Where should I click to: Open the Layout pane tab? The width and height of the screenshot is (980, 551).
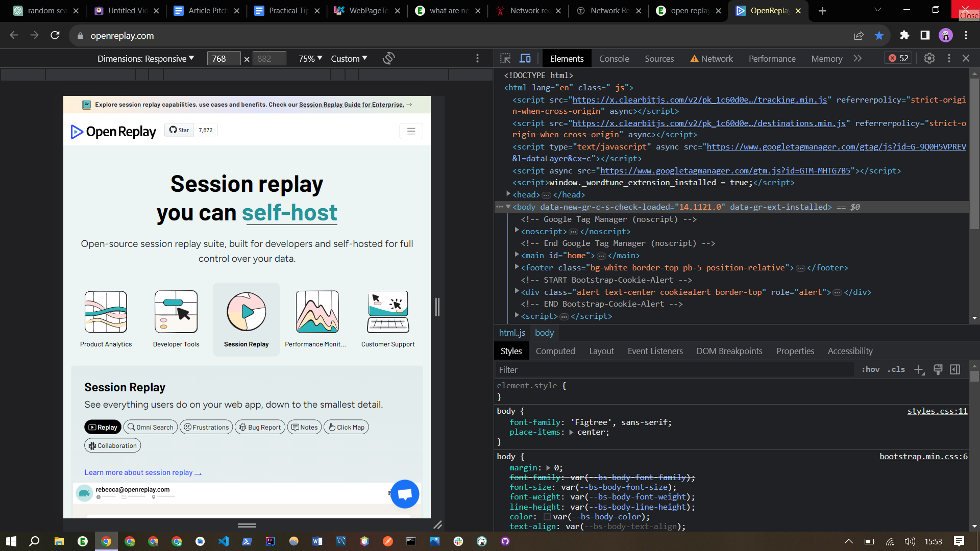601,351
